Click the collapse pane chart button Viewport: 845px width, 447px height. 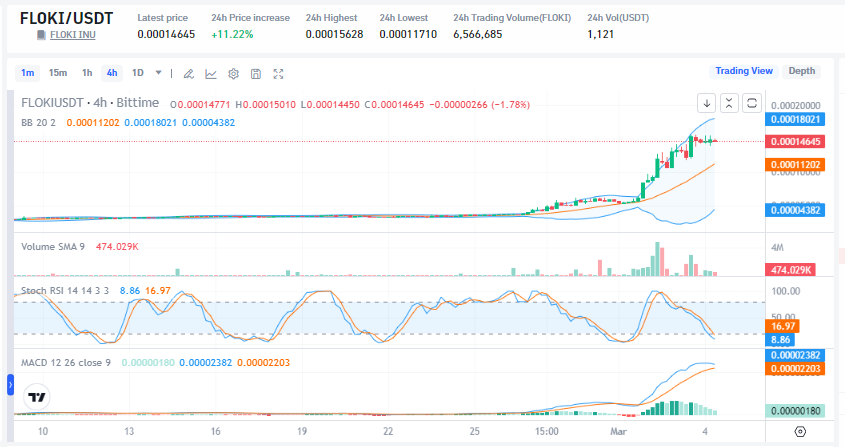(x=729, y=103)
